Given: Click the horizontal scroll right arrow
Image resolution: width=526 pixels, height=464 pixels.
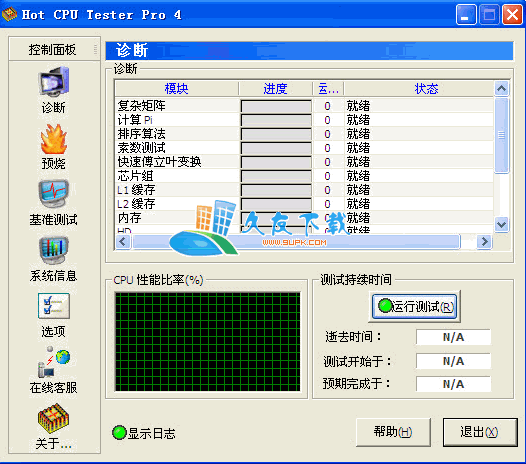Looking at the screenshot, I should click(484, 242).
